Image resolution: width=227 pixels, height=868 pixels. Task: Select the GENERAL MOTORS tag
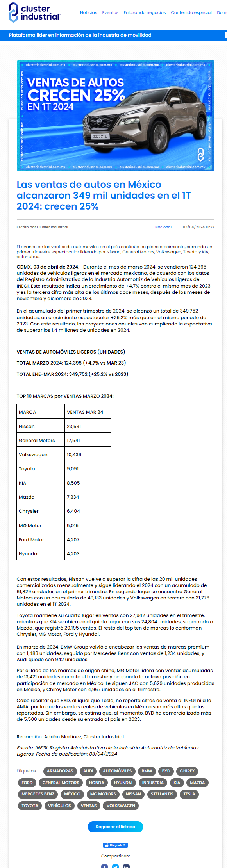(x=61, y=783)
